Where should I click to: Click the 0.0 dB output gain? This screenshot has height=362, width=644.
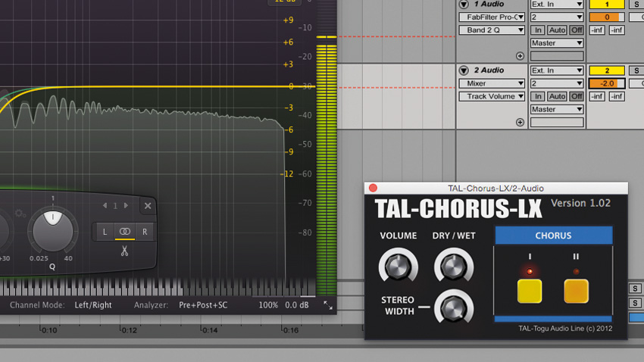pos(296,305)
